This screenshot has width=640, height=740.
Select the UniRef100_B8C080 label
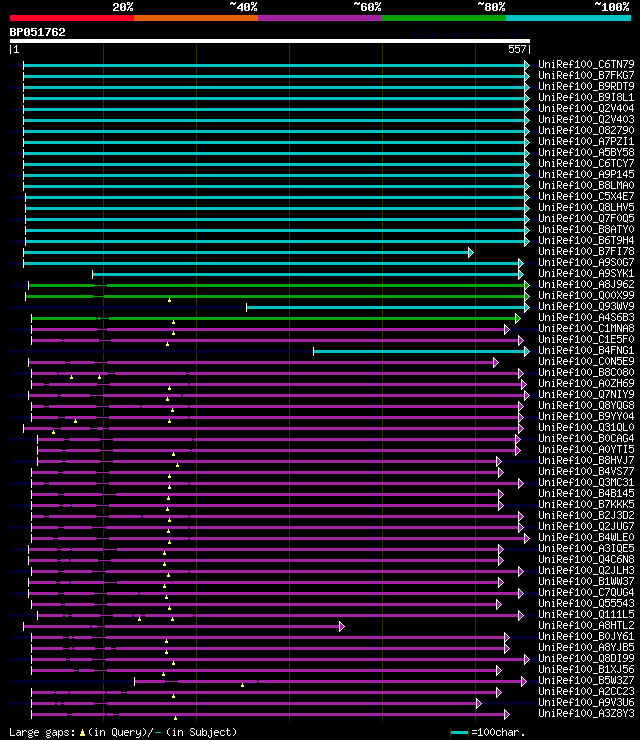pos(586,372)
